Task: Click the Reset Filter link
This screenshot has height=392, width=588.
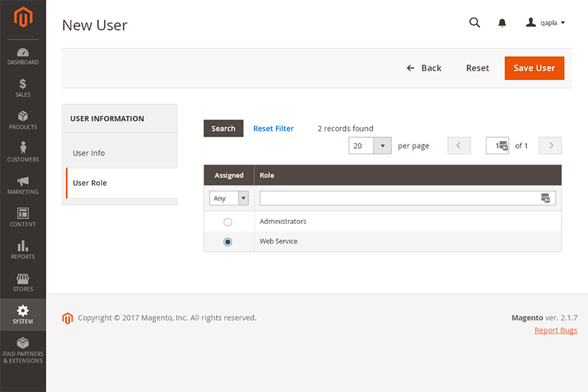Action: point(273,128)
